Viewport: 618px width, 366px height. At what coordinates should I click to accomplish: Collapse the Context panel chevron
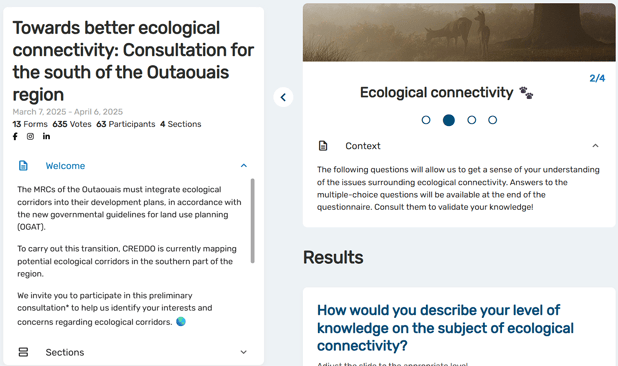coord(596,146)
